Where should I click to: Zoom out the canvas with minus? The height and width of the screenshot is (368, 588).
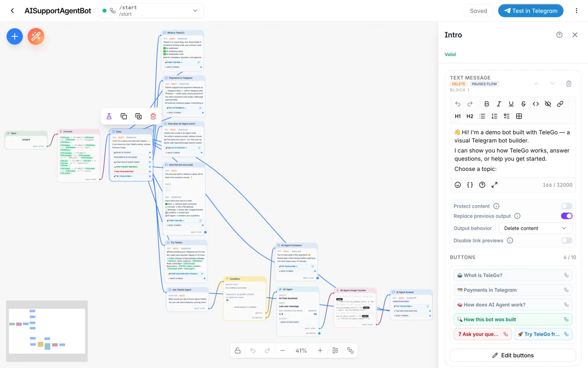point(283,351)
